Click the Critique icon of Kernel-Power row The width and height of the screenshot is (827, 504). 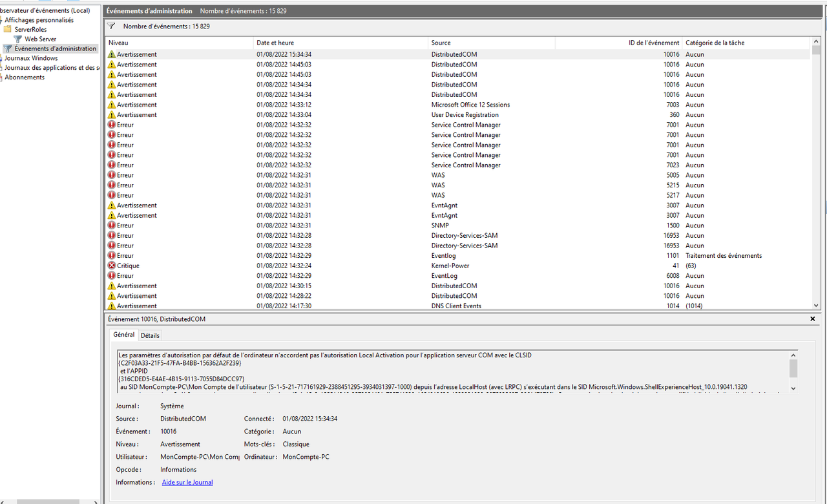112,266
